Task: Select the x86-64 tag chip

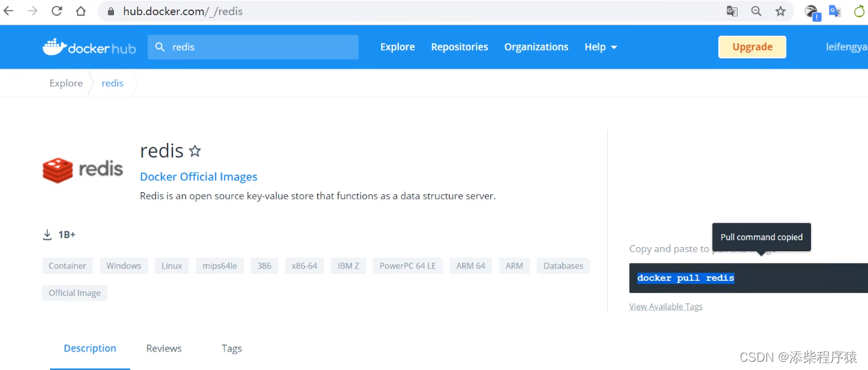Action: coord(304,266)
